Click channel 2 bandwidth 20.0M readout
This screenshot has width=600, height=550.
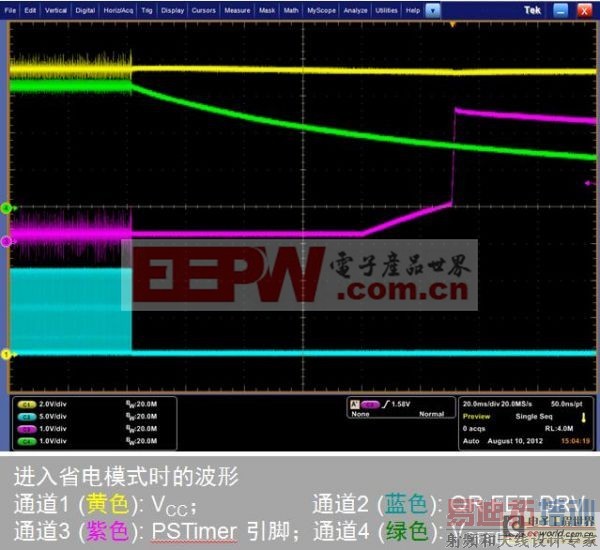(141, 416)
